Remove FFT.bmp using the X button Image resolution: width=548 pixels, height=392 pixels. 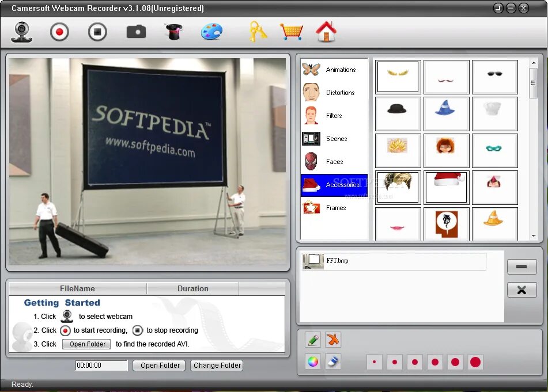[521, 290]
